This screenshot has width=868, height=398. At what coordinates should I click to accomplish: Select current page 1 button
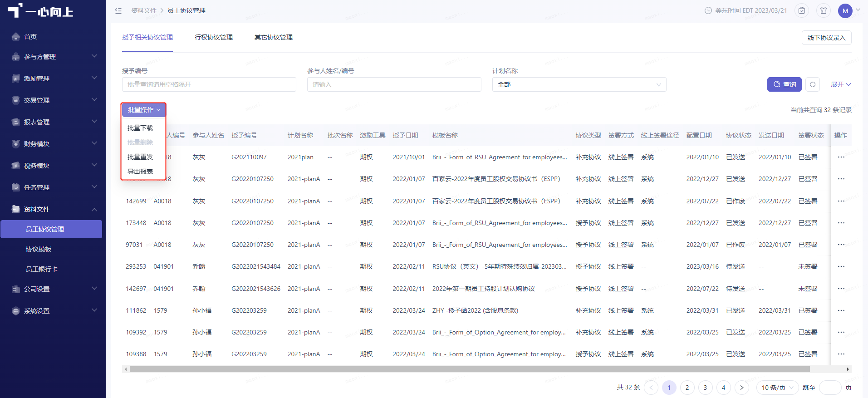tap(669, 388)
